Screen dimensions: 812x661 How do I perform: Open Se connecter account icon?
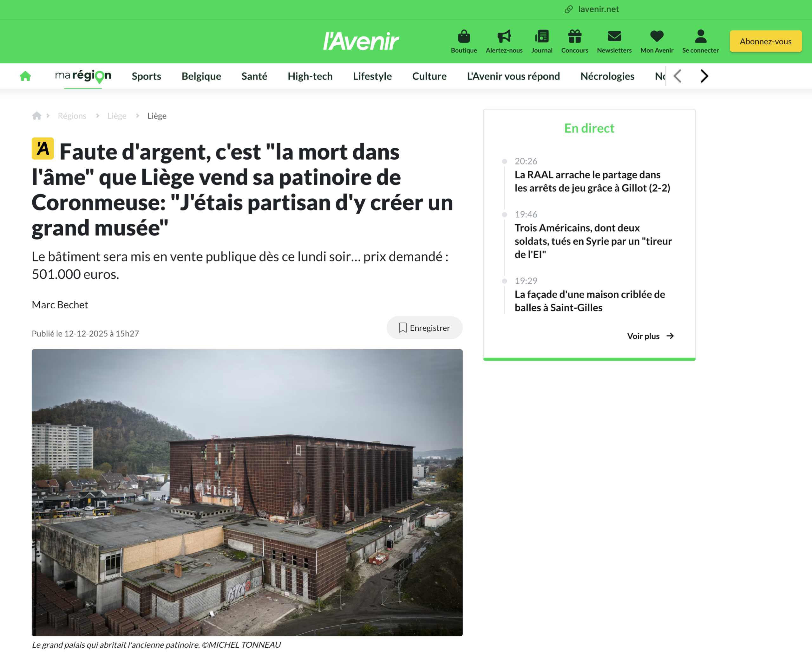click(700, 36)
